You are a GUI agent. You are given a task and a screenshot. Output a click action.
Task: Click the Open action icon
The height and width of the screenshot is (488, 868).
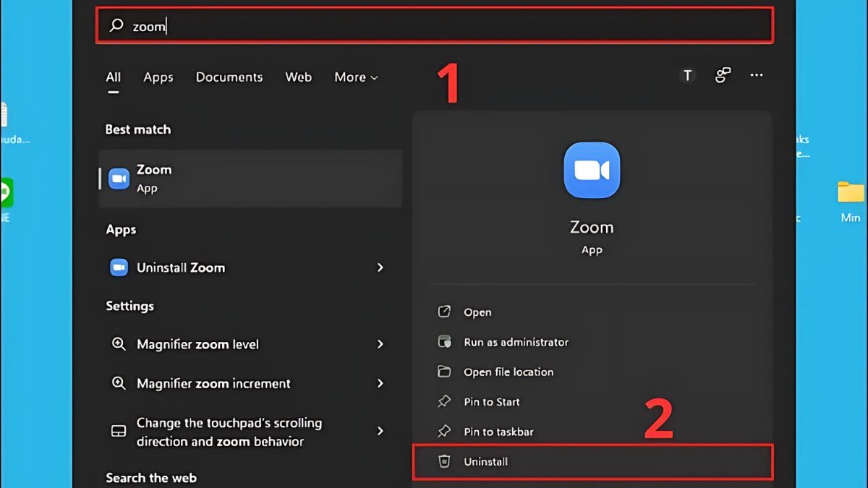click(444, 312)
